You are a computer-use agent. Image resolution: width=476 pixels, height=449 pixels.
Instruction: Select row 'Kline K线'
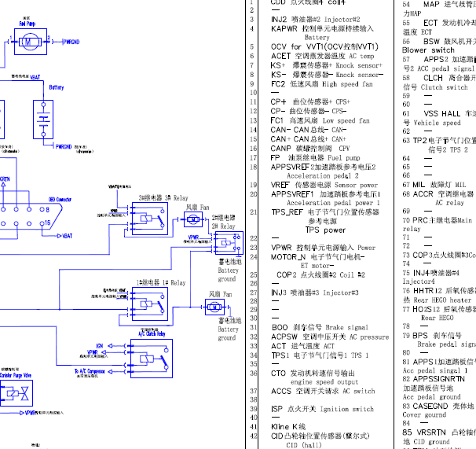coord(288,426)
